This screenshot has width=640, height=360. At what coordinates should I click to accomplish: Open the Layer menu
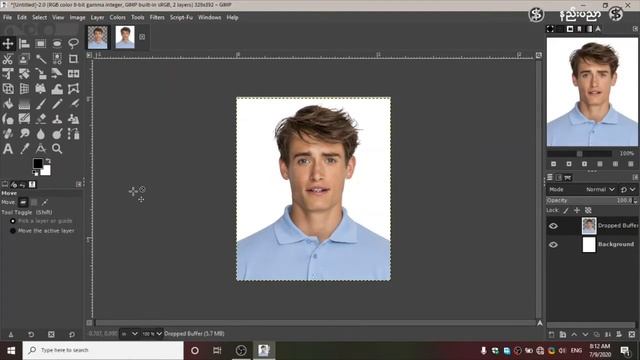[x=97, y=18]
